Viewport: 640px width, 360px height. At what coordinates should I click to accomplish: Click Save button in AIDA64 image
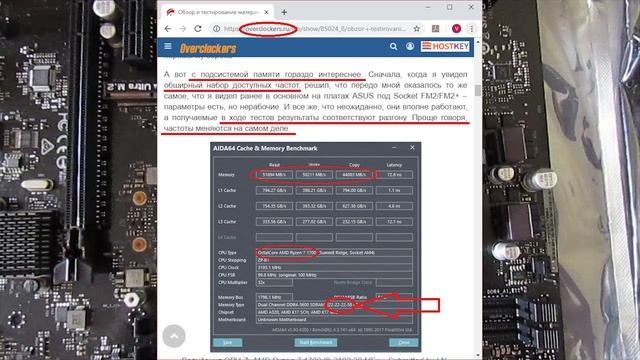[228, 342]
